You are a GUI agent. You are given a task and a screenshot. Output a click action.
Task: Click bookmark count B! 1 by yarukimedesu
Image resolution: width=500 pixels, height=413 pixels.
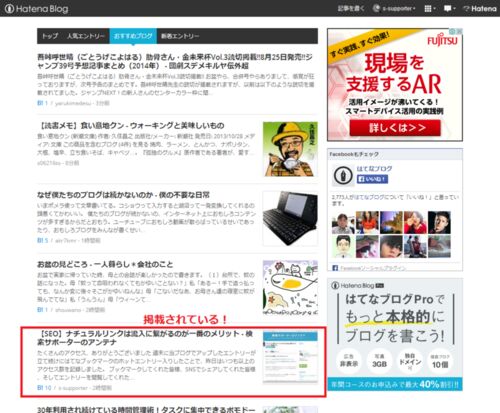point(42,103)
